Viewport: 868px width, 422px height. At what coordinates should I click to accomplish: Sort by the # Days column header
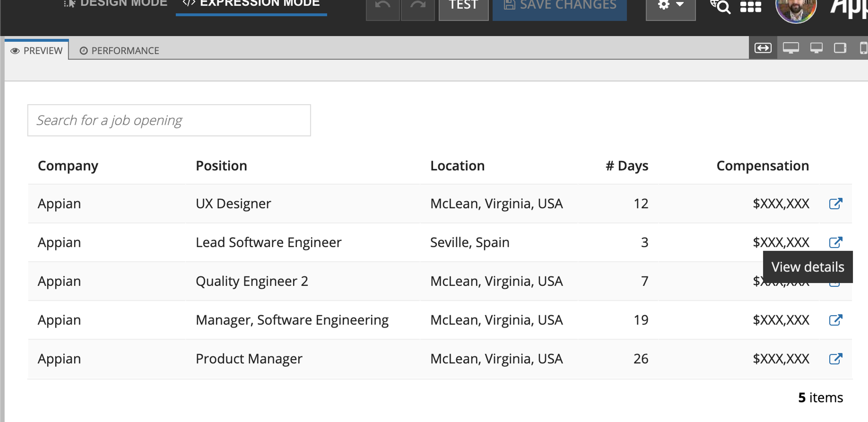(627, 166)
